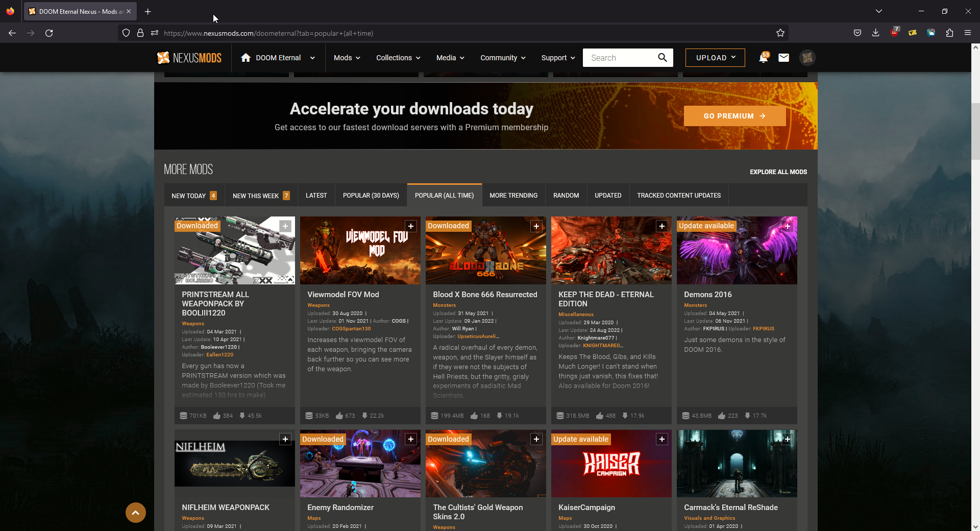Open the EXPLORE ALL MODS link
Viewport: 980px width, 531px height.
point(778,172)
